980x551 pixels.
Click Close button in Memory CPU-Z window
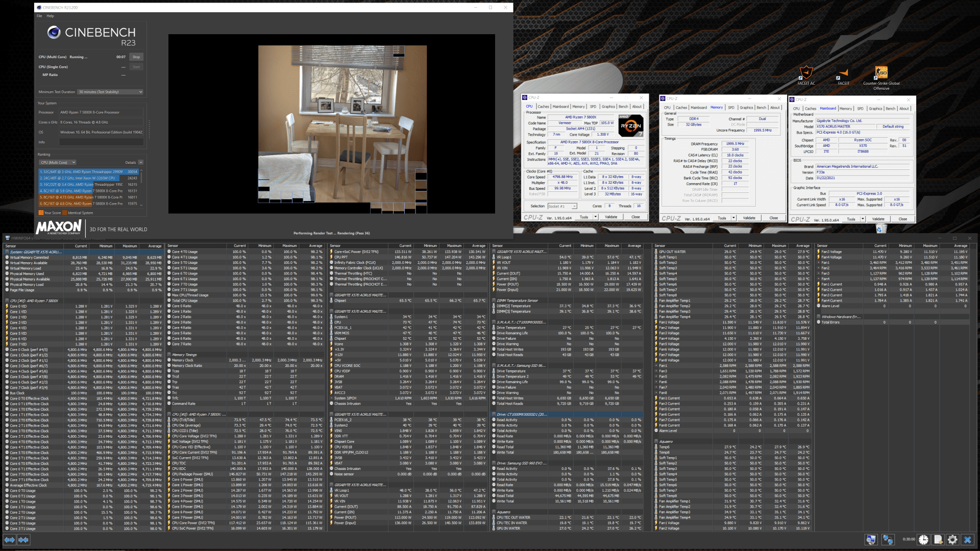(774, 218)
